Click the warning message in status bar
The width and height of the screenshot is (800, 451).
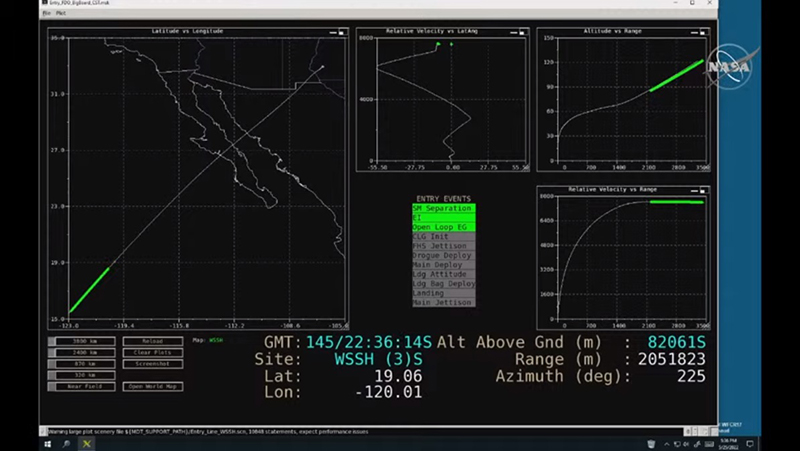[207, 432]
